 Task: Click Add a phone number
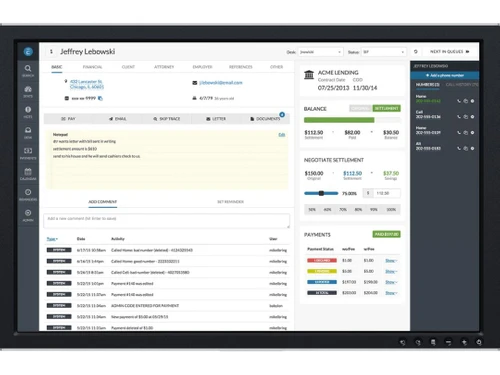pos(445,75)
